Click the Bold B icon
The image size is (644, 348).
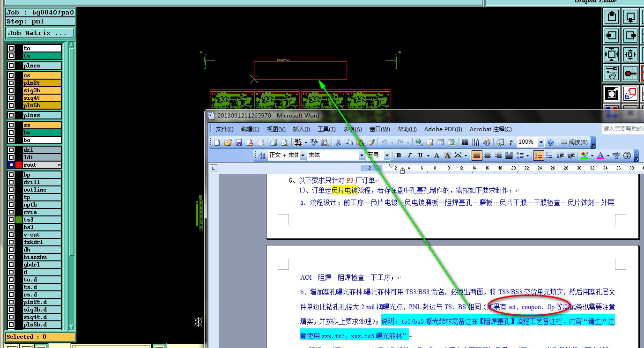tap(399, 155)
